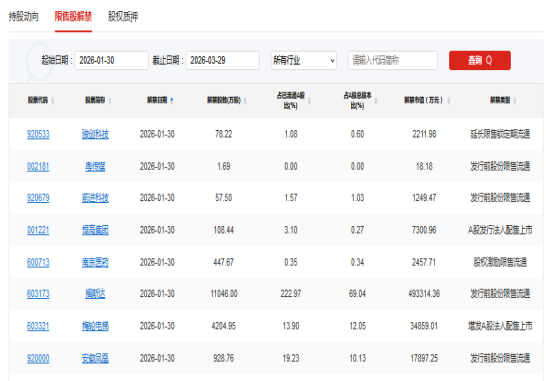Open the 梅轮电梯 stock name link
Image resolution: width=555 pixels, height=381 pixels.
[95, 326]
